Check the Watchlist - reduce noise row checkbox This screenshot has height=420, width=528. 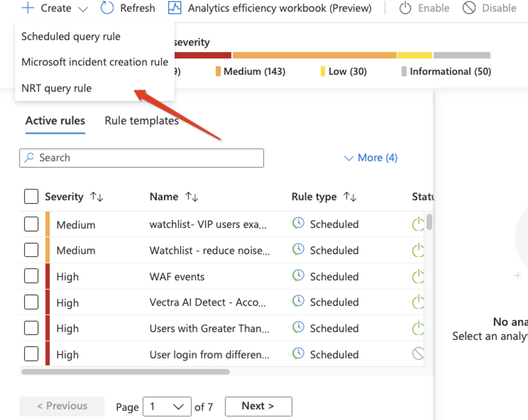coord(31,250)
